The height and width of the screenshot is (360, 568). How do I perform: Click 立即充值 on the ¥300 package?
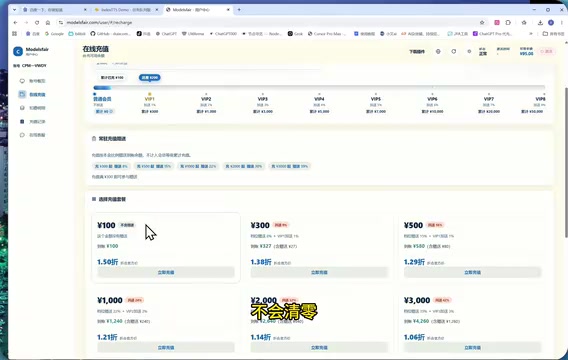coord(319,272)
